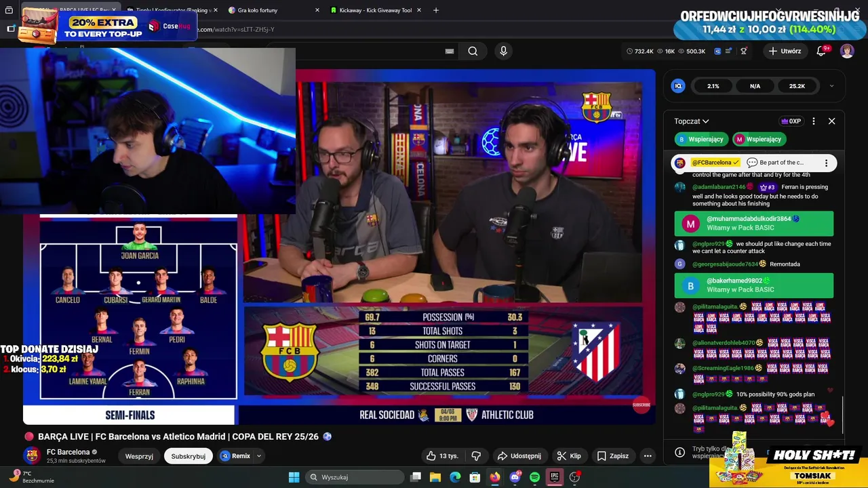Image resolution: width=868 pixels, height=488 pixels.
Task: Click the video player stream area
Action: [339, 247]
